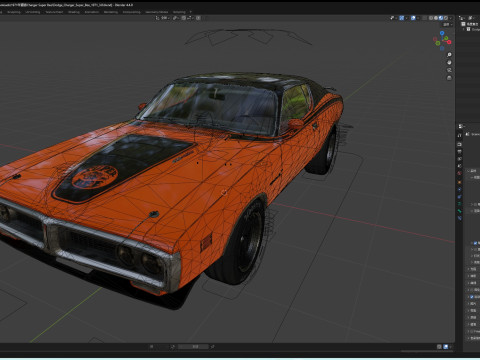Toggle camera view with the camera icon
The width and height of the screenshot is (480, 360).
(449, 70)
